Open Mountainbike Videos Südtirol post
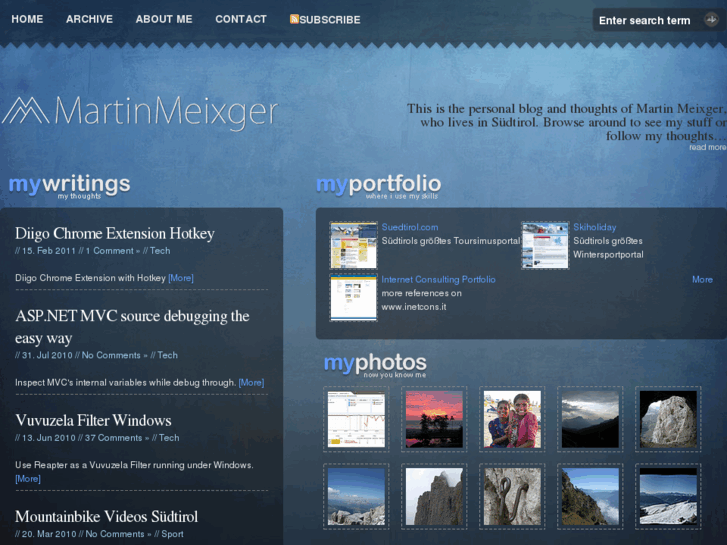Screen dimensions: 727x545 (106, 517)
